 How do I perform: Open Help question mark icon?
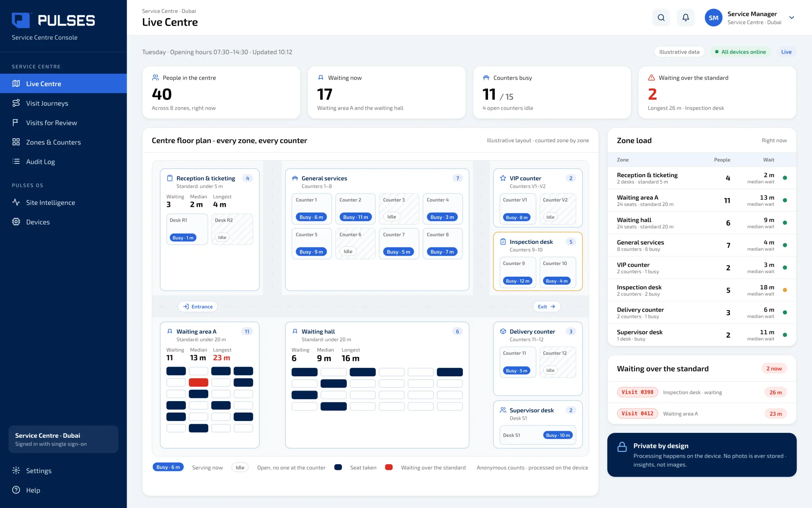[x=16, y=490]
